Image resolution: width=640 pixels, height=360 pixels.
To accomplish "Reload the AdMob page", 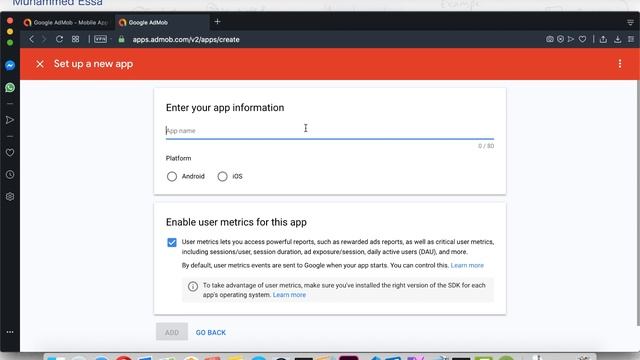I will [x=59, y=39].
